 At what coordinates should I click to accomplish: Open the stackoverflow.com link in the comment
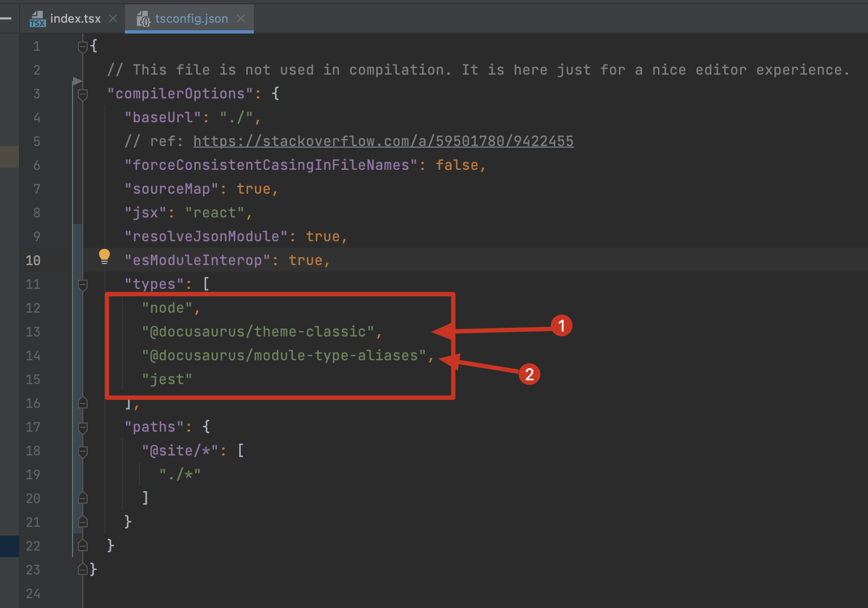(x=383, y=141)
